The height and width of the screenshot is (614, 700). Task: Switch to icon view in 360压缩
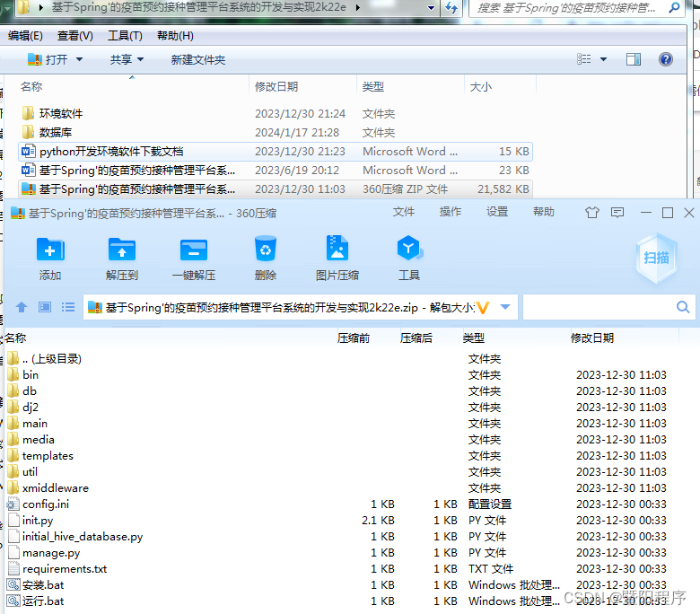coord(45,307)
